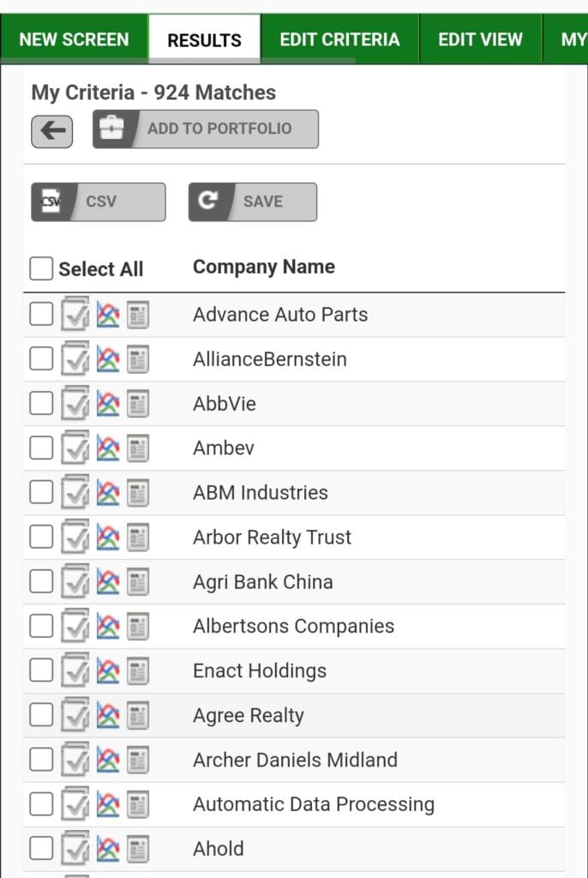Screen dimensions: 588x878
Task: Click the clipboard icon next to Ambev
Action: click(x=73, y=447)
